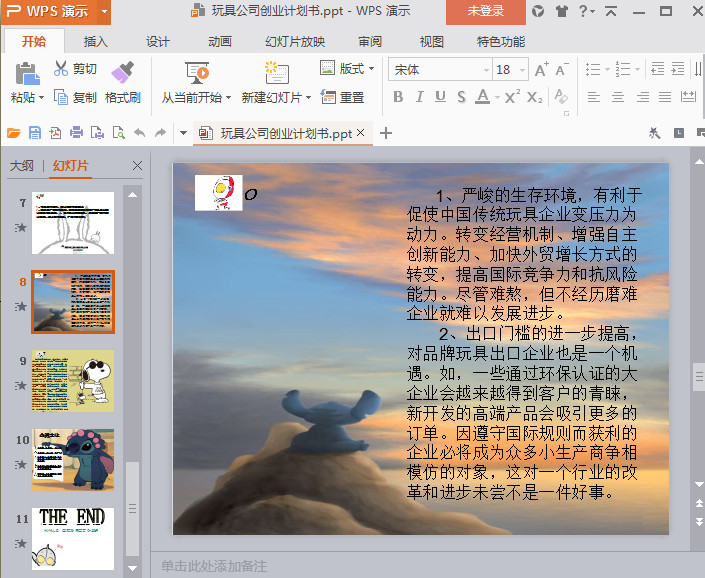The width and height of the screenshot is (705, 578).
Task: Click the Save disk icon
Action: pos(35,133)
